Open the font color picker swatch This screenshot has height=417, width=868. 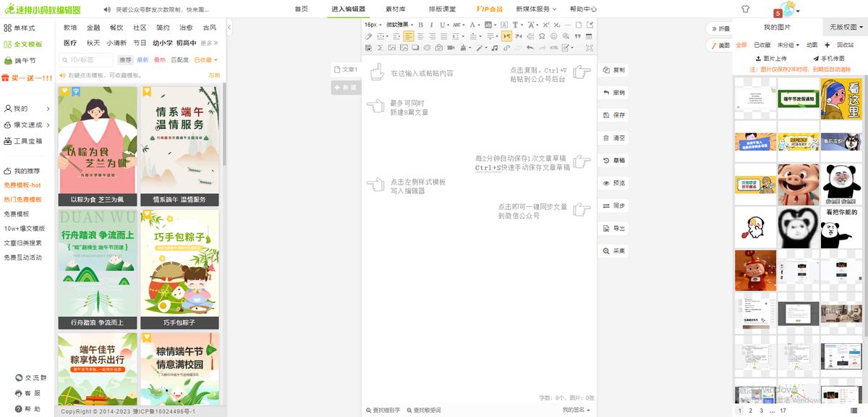point(472,24)
